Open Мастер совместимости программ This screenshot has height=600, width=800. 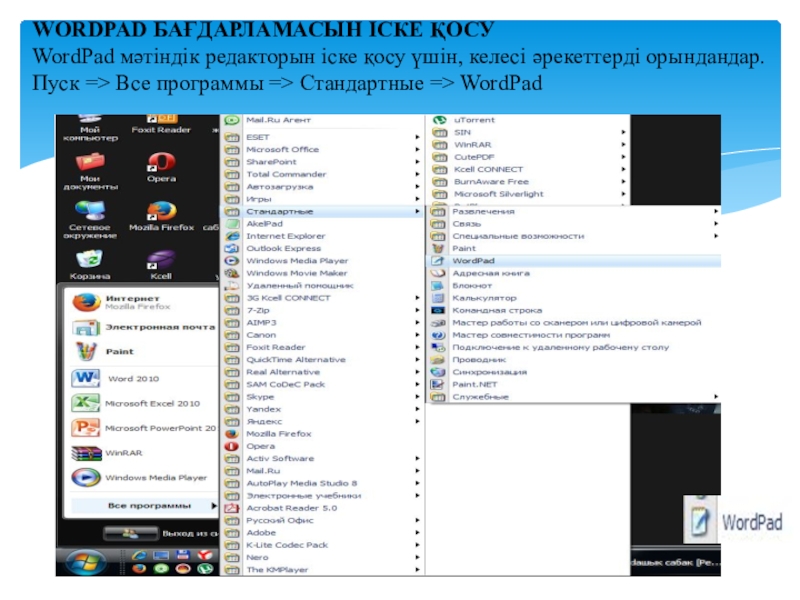(x=574, y=335)
